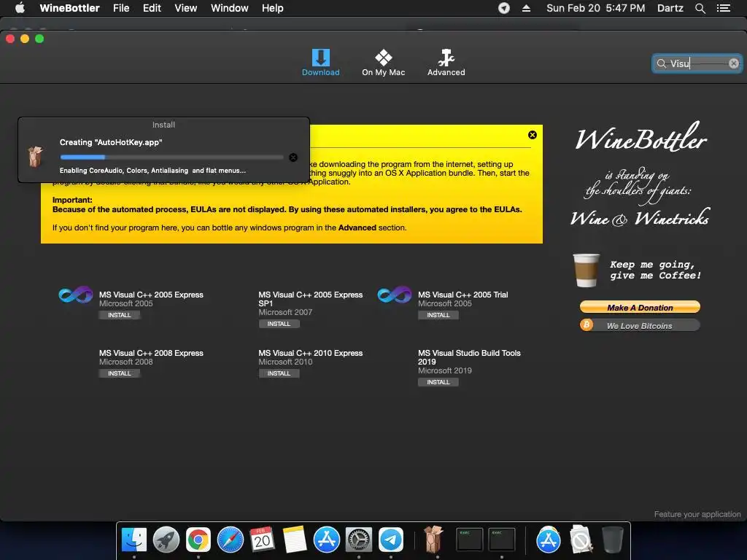Open the Window menu
Viewport: 747px width, 560px height.
pos(230,8)
